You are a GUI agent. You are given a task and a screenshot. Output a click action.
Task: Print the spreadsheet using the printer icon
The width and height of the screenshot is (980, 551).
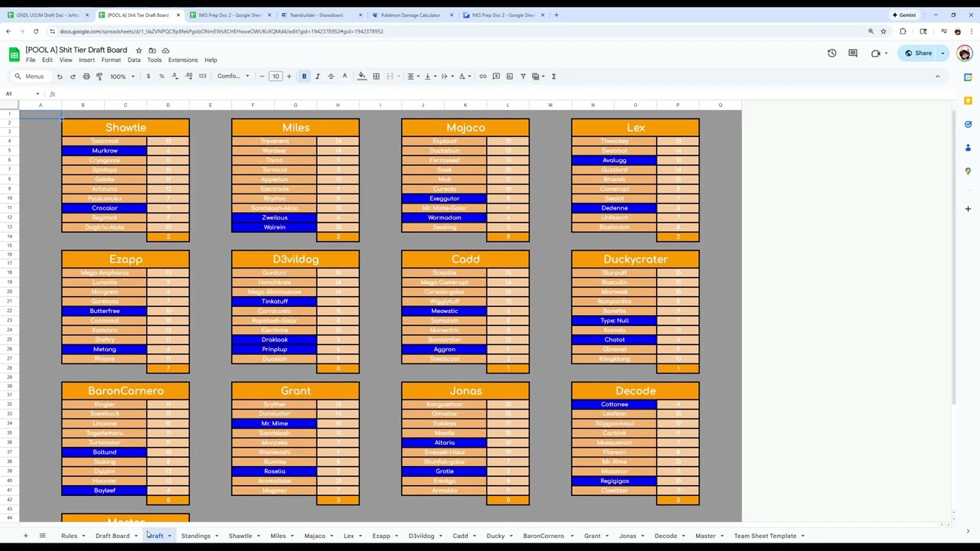click(86, 77)
